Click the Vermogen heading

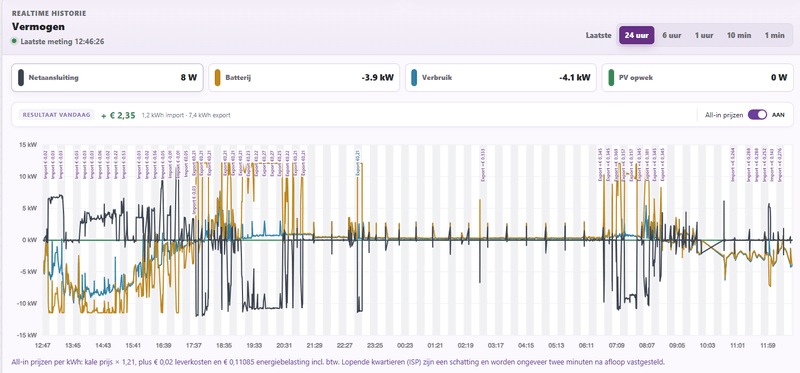38,27
